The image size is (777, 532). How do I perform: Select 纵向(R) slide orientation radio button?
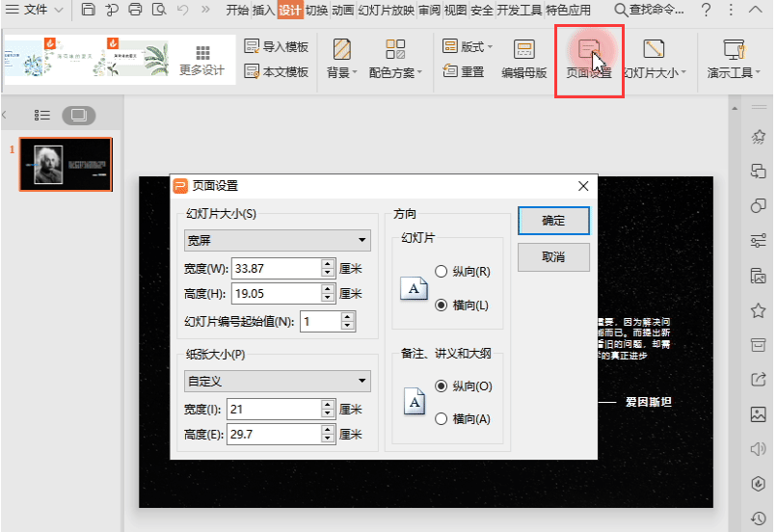coord(442,272)
